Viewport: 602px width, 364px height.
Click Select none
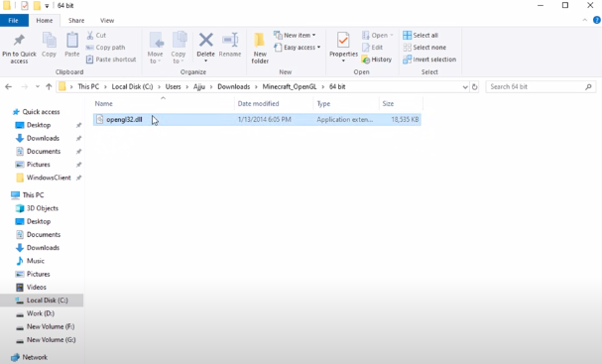(424, 48)
